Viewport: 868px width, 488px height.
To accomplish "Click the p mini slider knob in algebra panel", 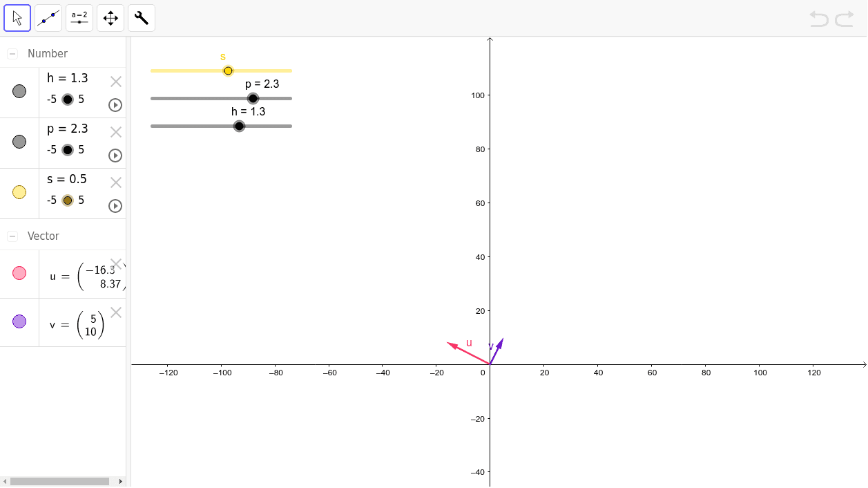I will tap(68, 150).
